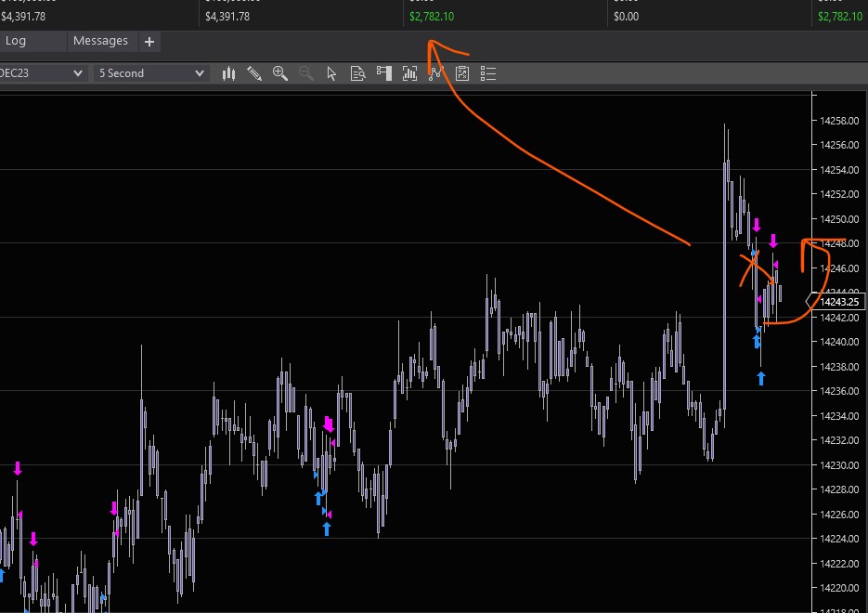Screen dimensions: 868x613
Task: Click the 14258.00 price axis label
Action: coord(839,121)
